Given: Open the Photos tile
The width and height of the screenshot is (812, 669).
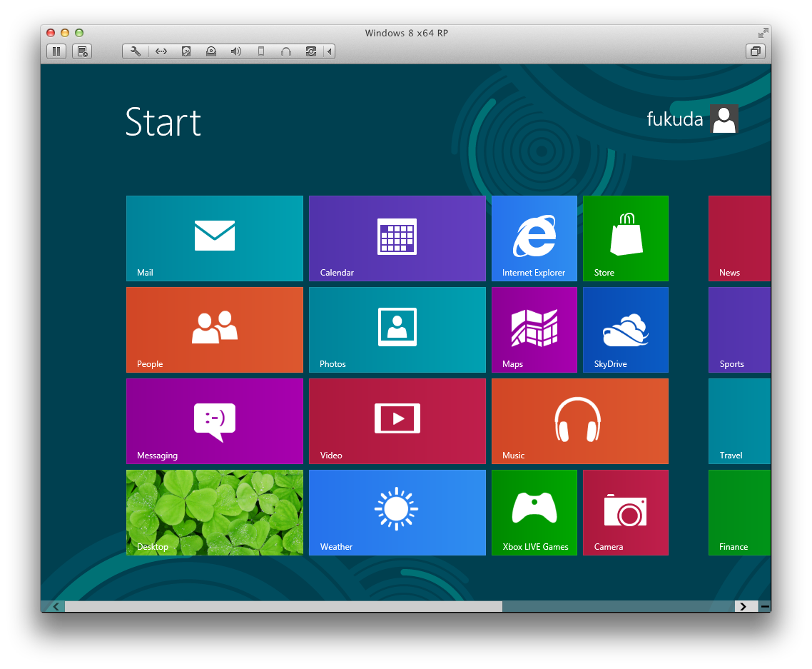Looking at the screenshot, I should click(397, 330).
